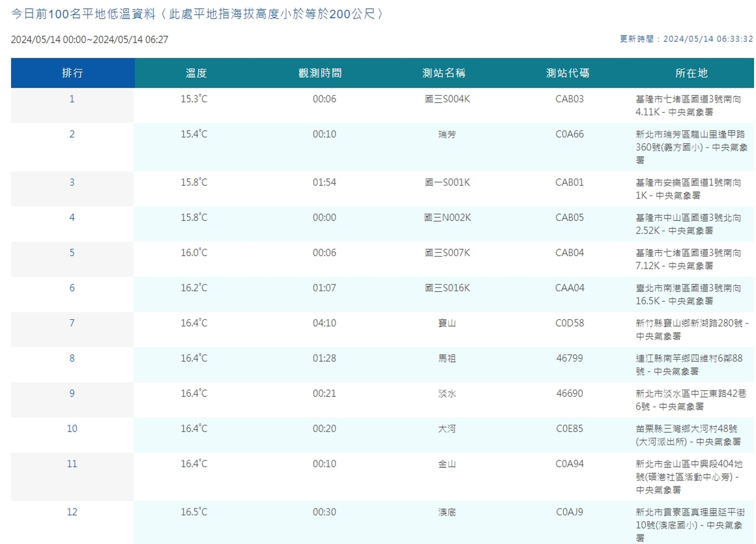Click temperature 16.2°C

[194, 288]
